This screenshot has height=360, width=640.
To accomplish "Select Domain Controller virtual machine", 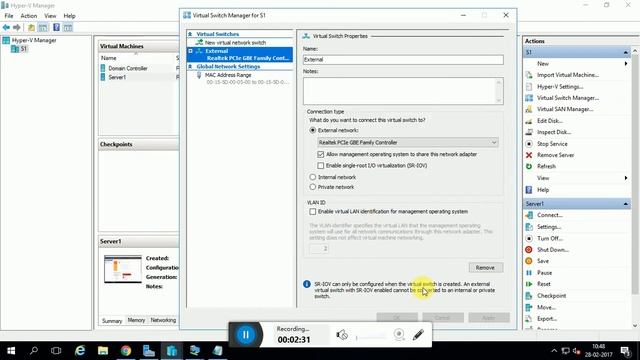I will point(128,69).
